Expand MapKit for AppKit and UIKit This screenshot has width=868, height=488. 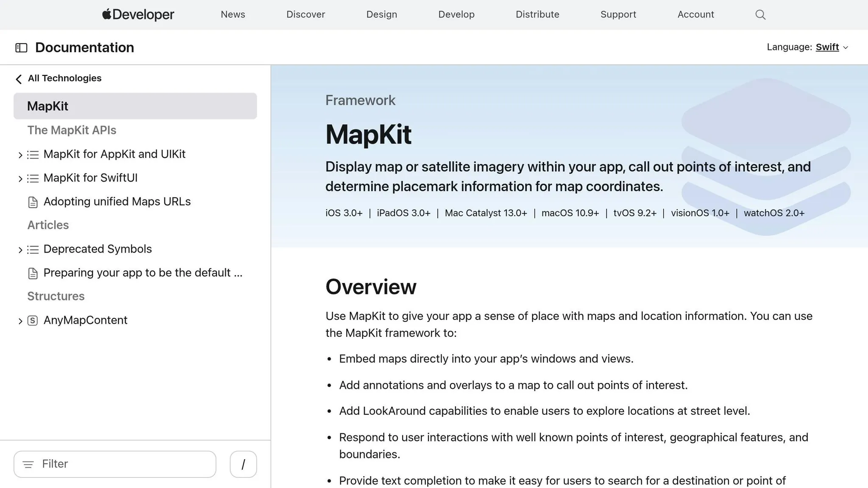(x=20, y=155)
